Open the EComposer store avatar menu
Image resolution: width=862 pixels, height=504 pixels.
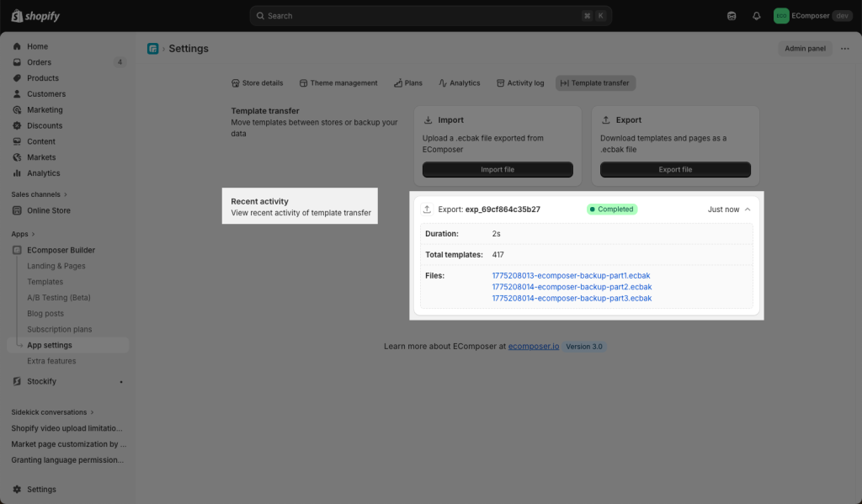pos(781,16)
